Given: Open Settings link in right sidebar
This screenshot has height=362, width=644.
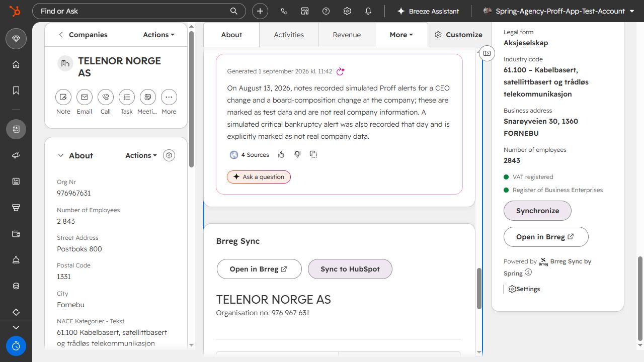Looking at the screenshot, I should point(524,289).
